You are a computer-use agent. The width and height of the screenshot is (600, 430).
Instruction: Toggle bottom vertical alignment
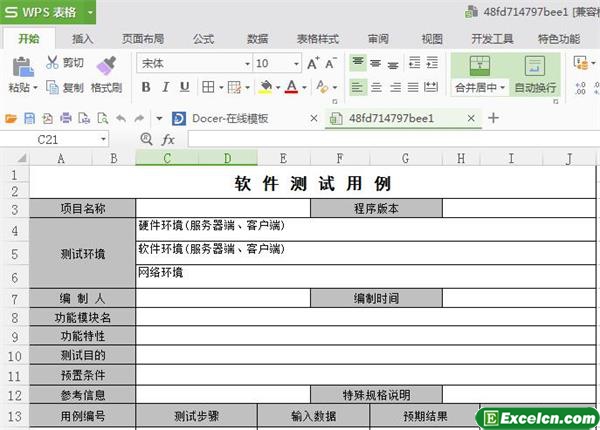(x=393, y=64)
